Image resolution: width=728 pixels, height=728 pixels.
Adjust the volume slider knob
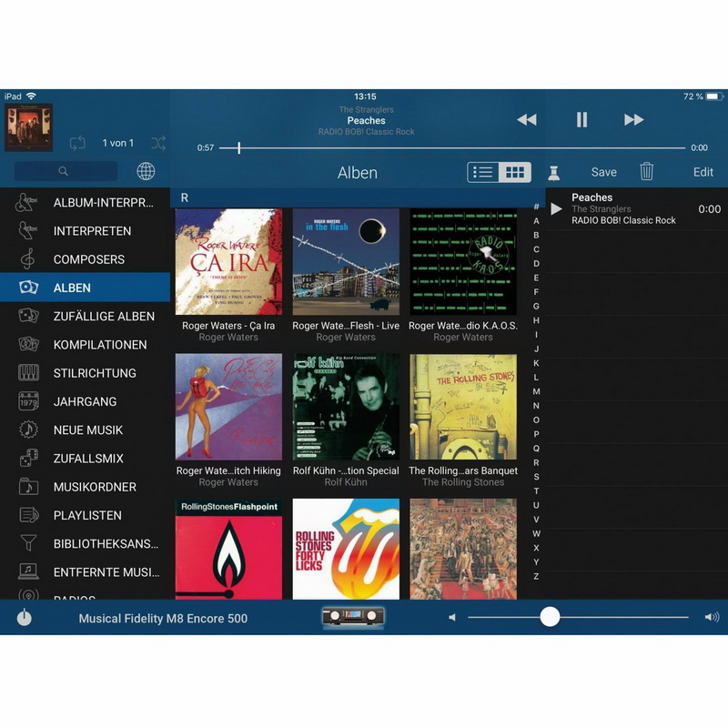coord(550,617)
